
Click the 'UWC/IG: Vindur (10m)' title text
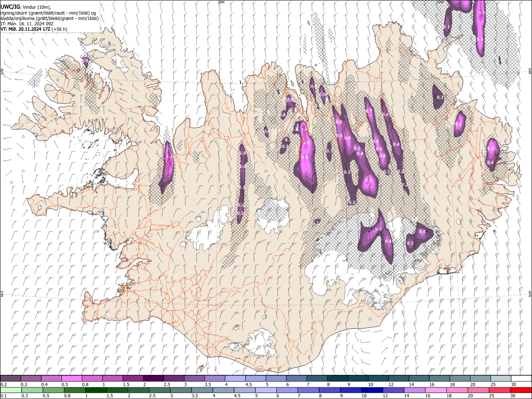coord(26,7)
